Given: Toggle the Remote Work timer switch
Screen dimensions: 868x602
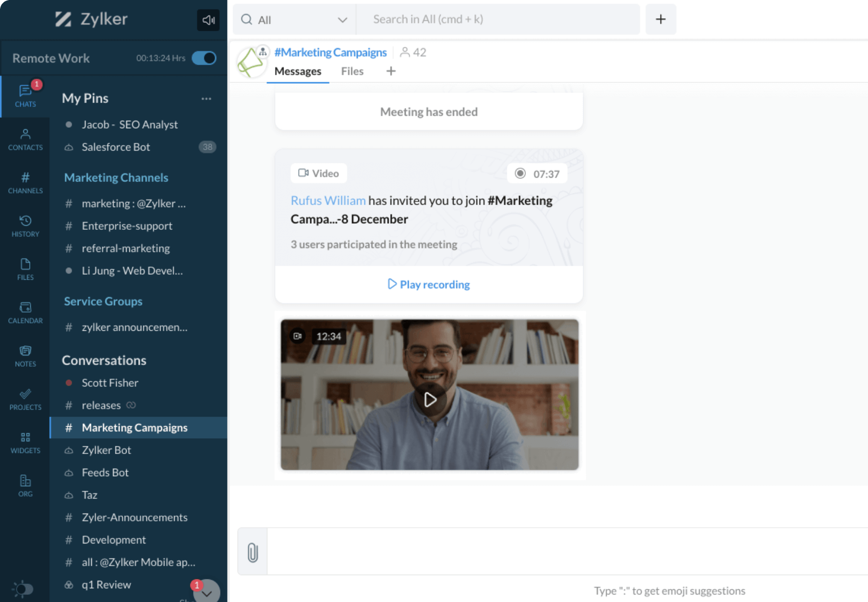Looking at the screenshot, I should tap(204, 58).
